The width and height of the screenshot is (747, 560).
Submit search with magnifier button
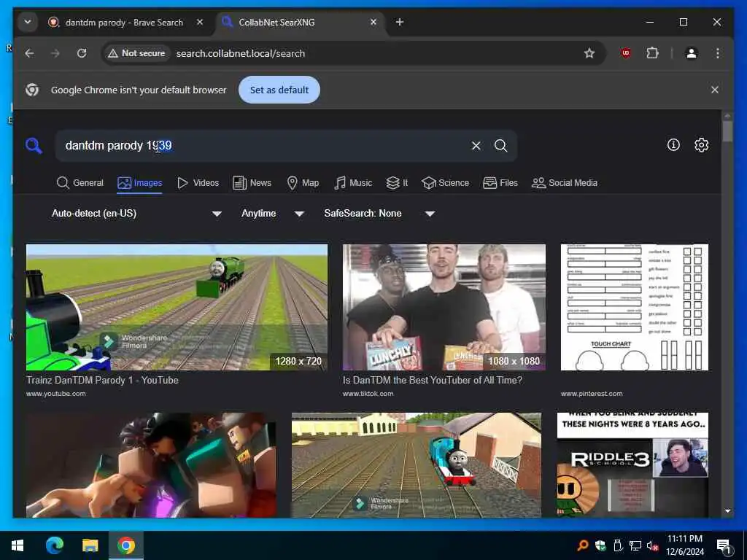(500, 145)
